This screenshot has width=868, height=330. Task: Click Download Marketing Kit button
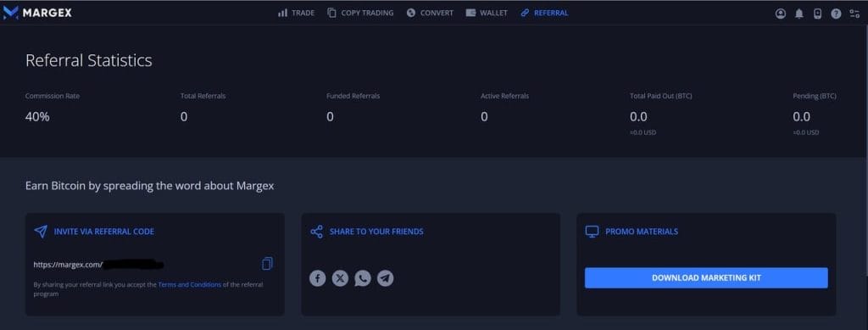[706, 278]
